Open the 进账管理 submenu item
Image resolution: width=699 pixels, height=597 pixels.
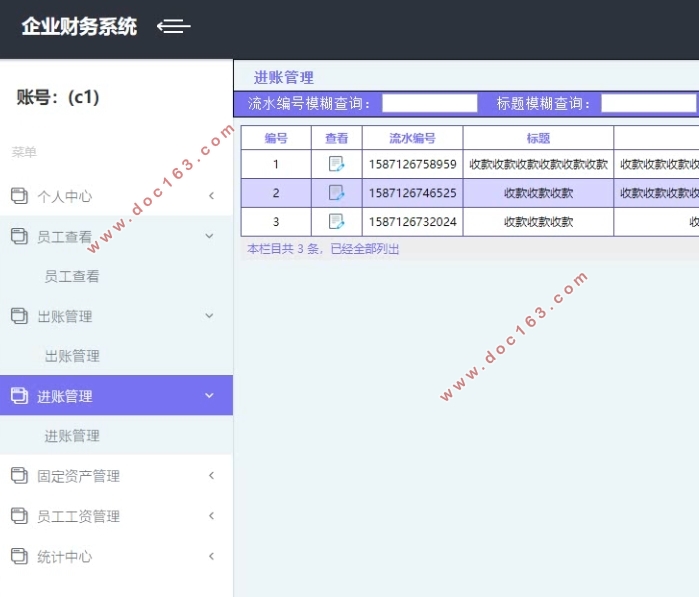[x=72, y=436]
